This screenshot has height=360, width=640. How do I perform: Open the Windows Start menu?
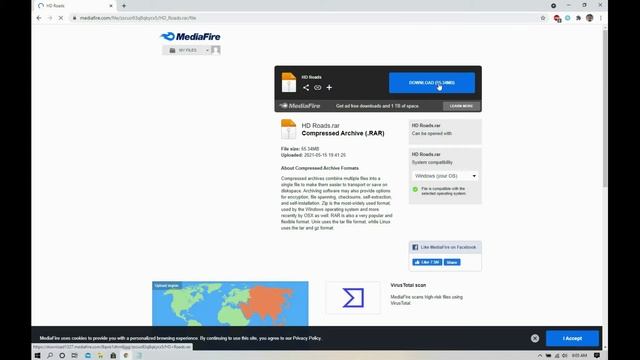point(38,356)
